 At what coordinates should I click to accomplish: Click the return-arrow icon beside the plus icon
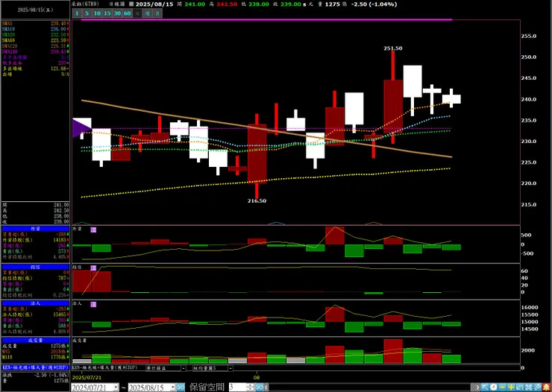520,387
